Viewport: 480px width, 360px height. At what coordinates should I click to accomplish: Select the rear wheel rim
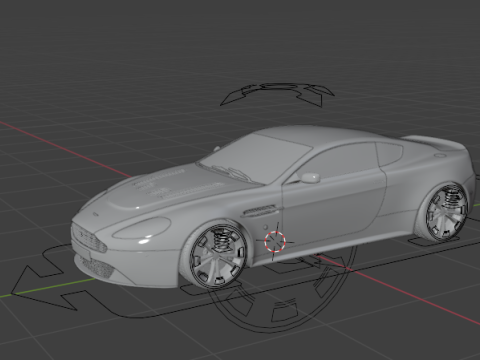447,212
